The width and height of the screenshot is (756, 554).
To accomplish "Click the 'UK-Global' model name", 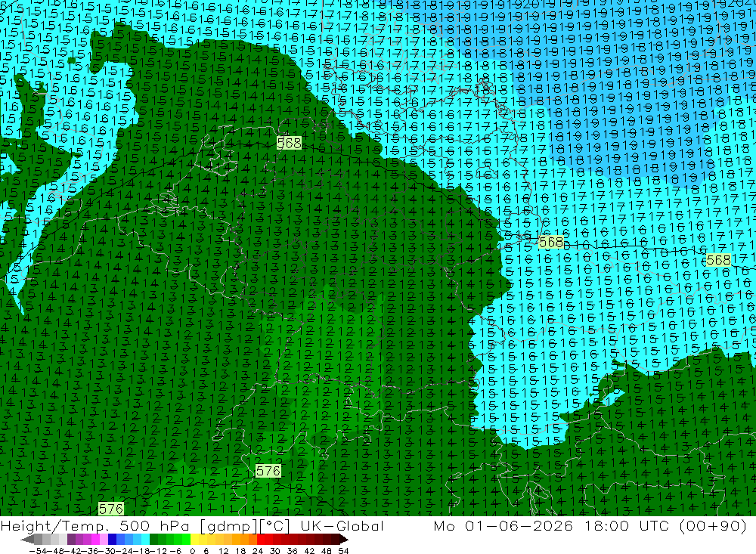I will pos(342,525).
